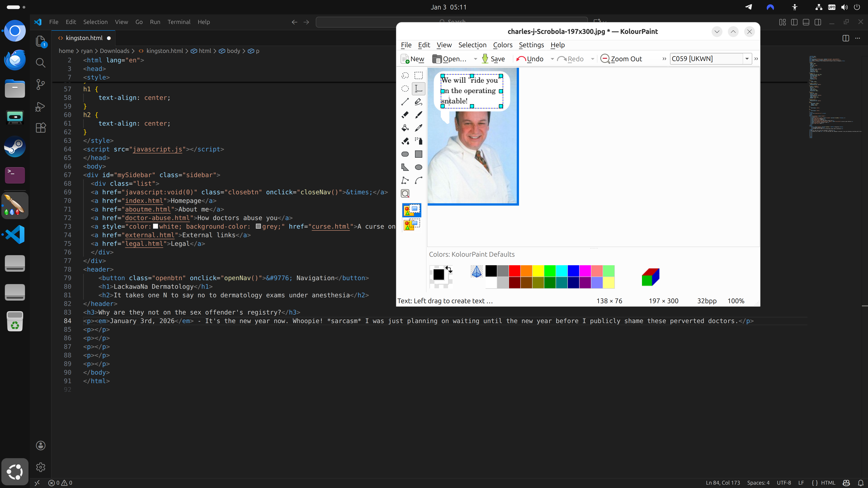Open the Terminal menu in VS Code
This screenshot has width=868, height=488.
(x=179, y=22)
